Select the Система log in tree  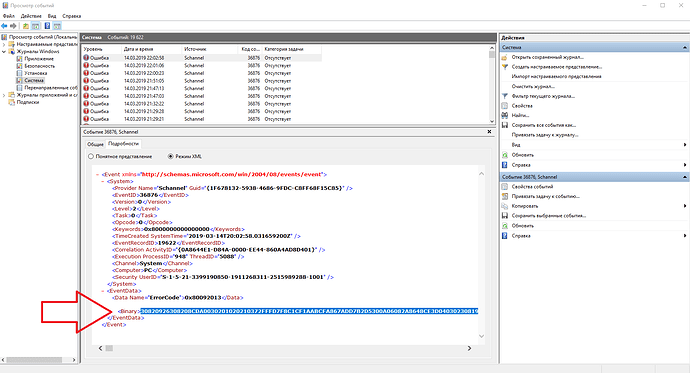[34, 80]
